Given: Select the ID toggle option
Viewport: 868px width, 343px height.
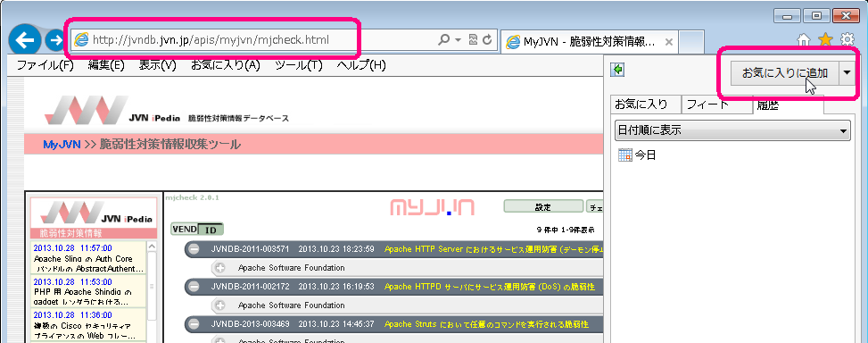Looking at the screenshot, I should pyautogui.click(x=211, y=230).
